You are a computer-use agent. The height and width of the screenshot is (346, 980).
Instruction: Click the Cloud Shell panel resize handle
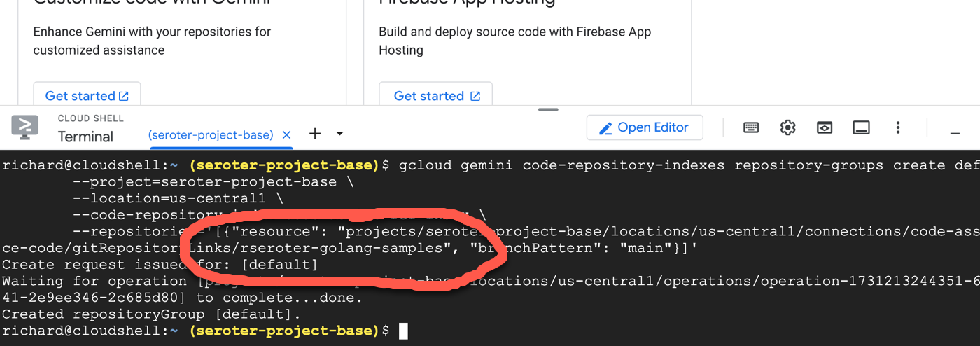tap(548, 109)
